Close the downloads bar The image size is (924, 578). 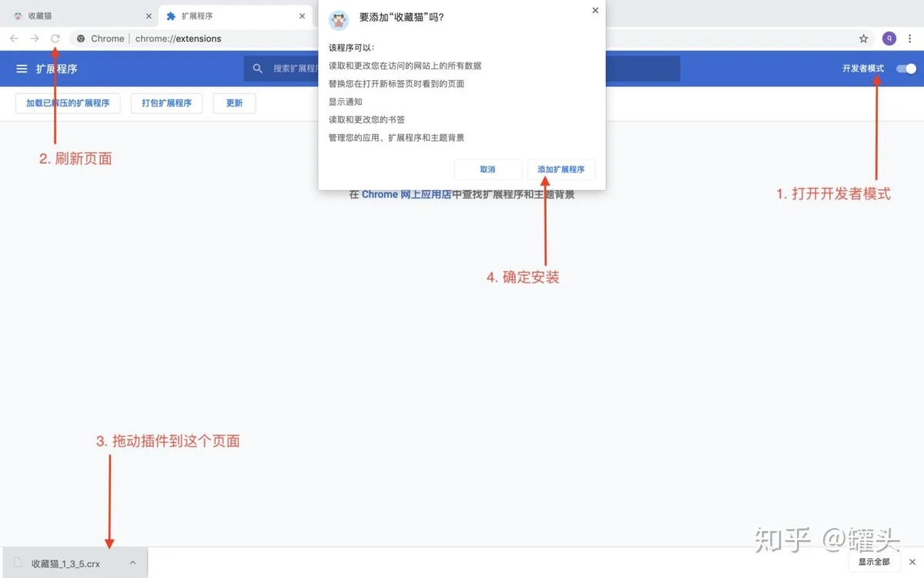pyautogui.click(x=912, y=563)
